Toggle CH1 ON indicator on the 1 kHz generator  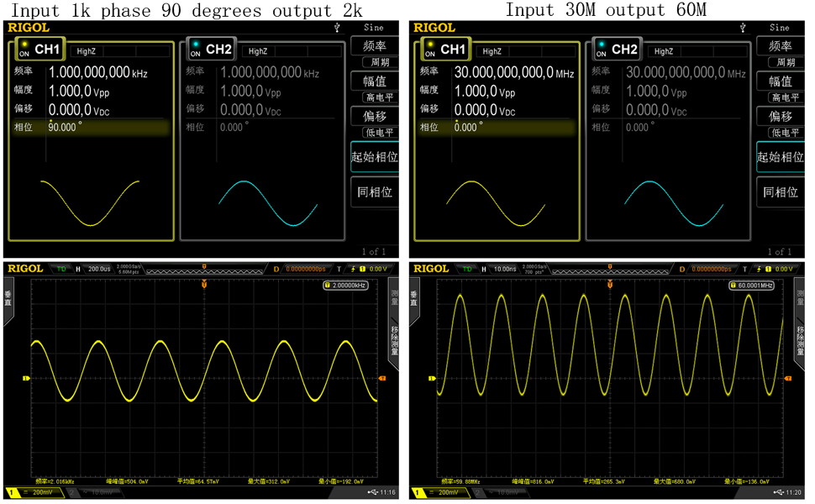click(x=24, y=50)
